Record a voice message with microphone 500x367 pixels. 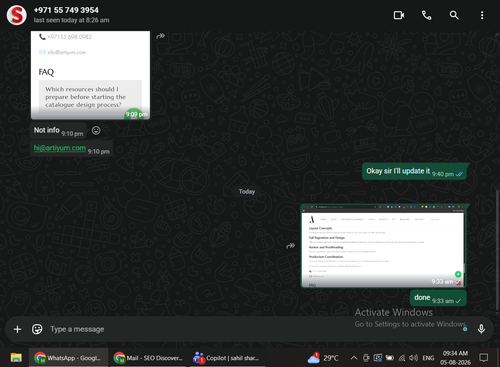click(x=481, y=329)
